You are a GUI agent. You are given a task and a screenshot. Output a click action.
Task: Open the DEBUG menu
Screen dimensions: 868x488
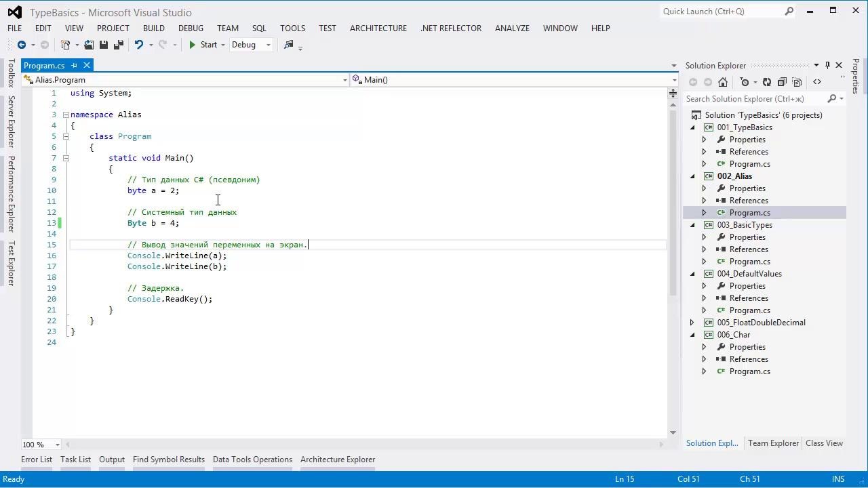pyautogui.click(x=191, y=28)
